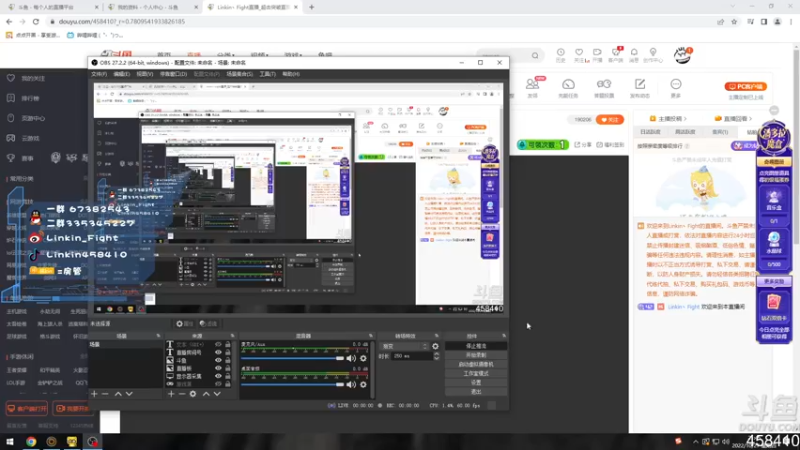Remove the selected source with the minus icon
The height and width of the screenshot is (450, 800).
(x=182, y=394)
